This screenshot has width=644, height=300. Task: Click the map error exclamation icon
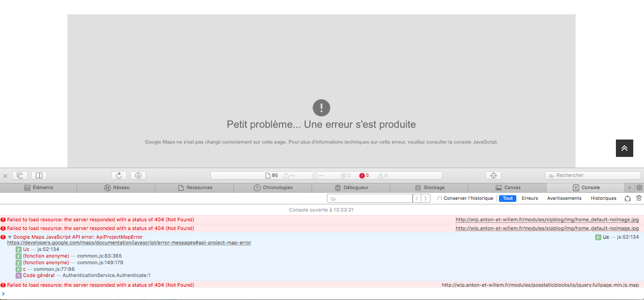321,108
